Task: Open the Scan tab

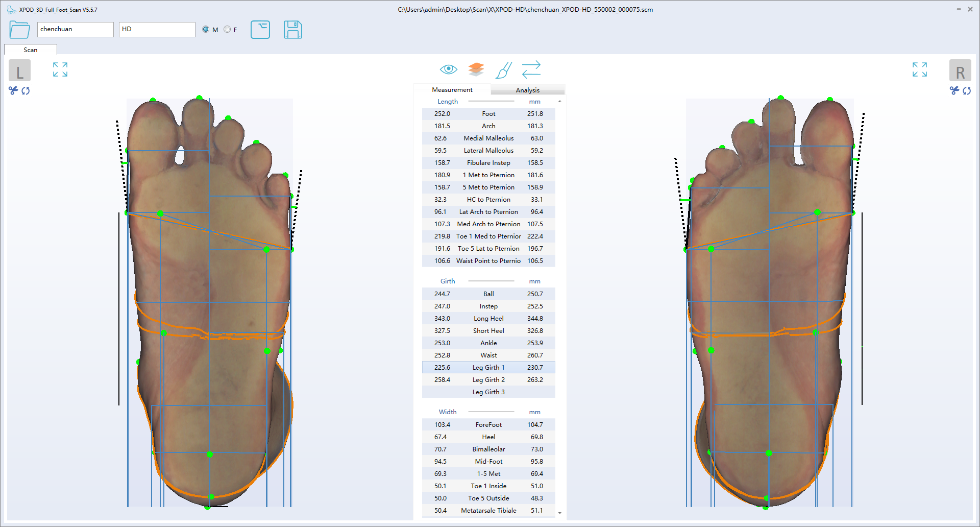Action: click(30, 50)
